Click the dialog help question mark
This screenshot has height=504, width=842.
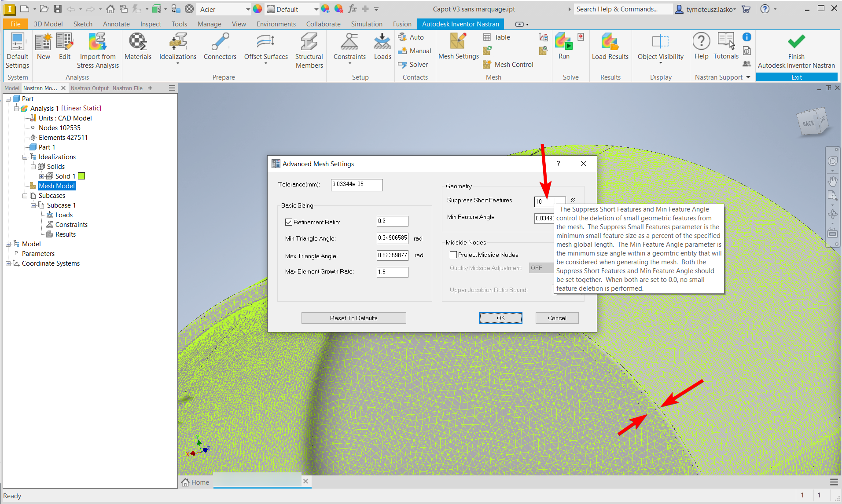[x=558, y=164]
